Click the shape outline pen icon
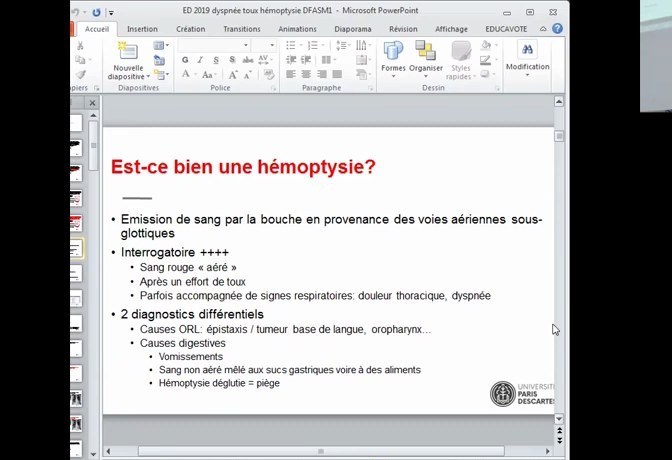Screen dimensions: 672x460 (x=486, y=60)
